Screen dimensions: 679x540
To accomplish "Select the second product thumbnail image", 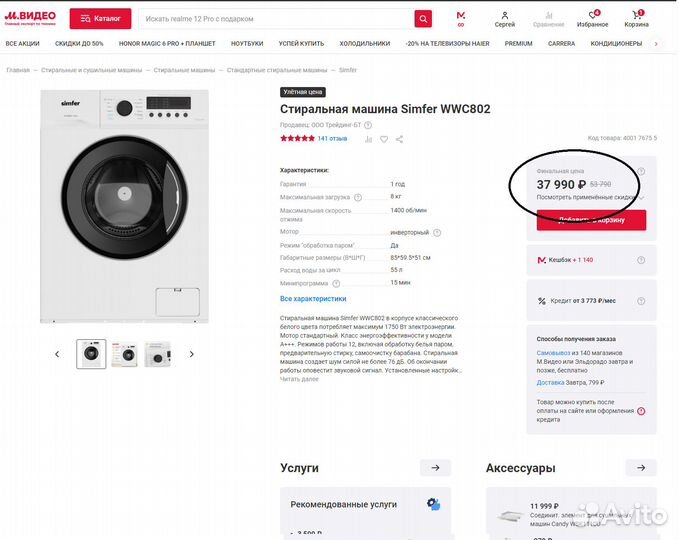I will (125, 354).
